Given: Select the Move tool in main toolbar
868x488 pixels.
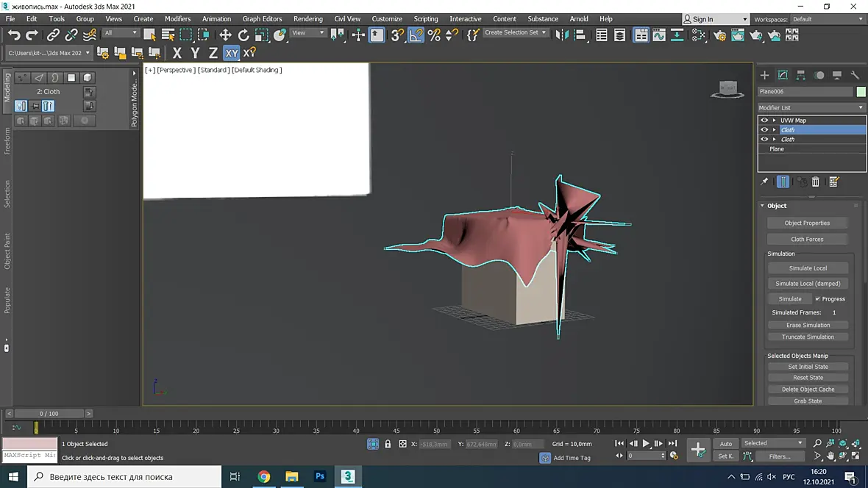Looking at the screenshot, I should point(225,35).
